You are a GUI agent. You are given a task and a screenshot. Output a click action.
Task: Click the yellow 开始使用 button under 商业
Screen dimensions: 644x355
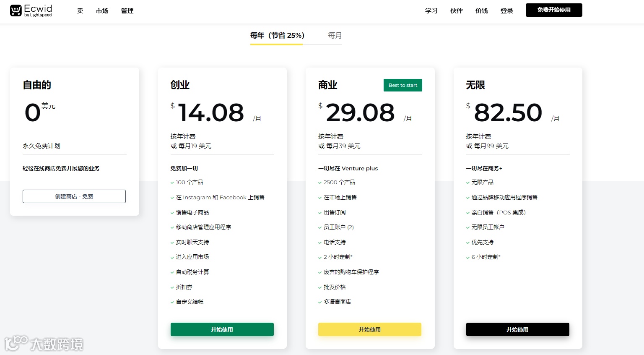pyautogui.click(x=370, y=329)
